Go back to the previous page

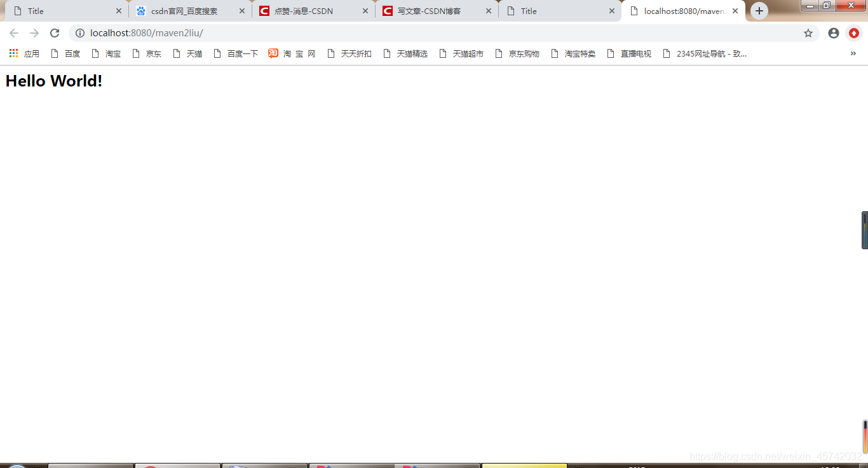tap(14, 33)
